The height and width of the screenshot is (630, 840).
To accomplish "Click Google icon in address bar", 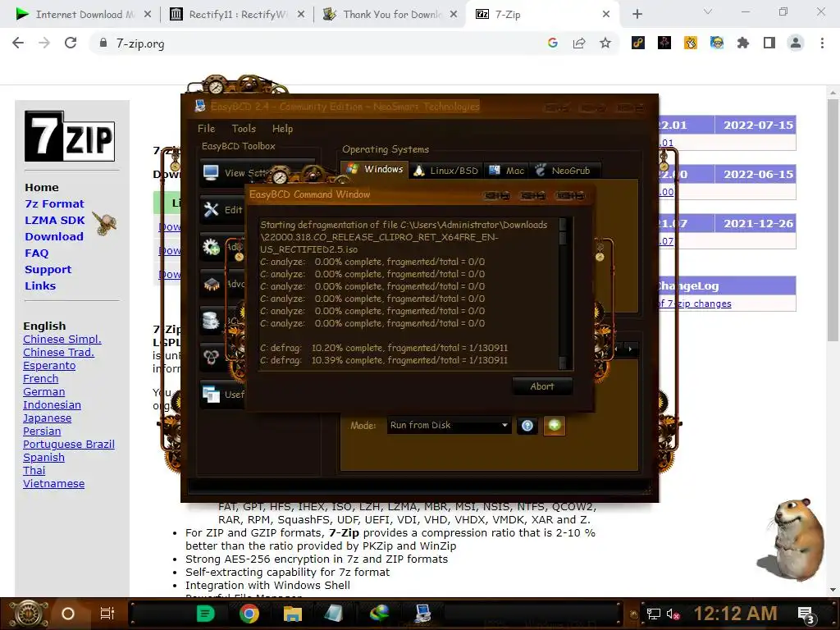I will [x=553, y=43].
